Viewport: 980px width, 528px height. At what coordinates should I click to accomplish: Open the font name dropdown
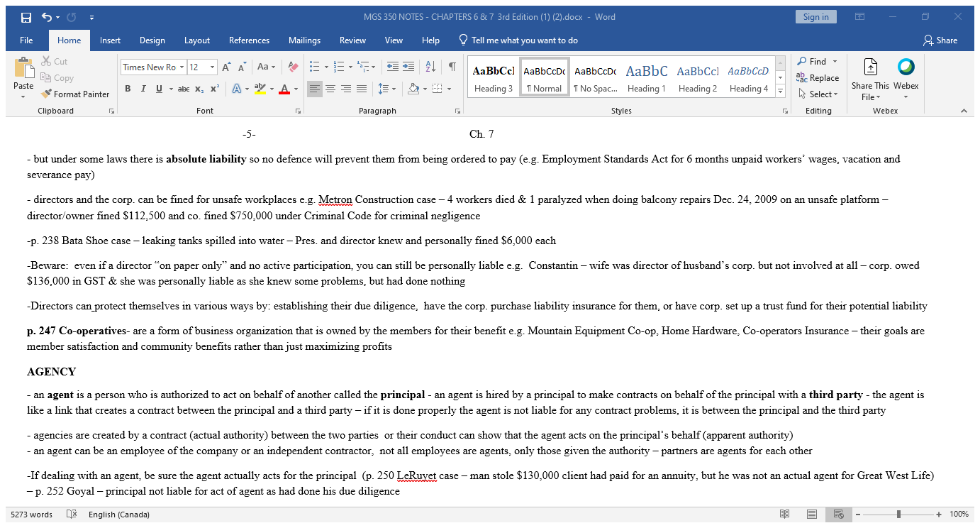point(182,67)
